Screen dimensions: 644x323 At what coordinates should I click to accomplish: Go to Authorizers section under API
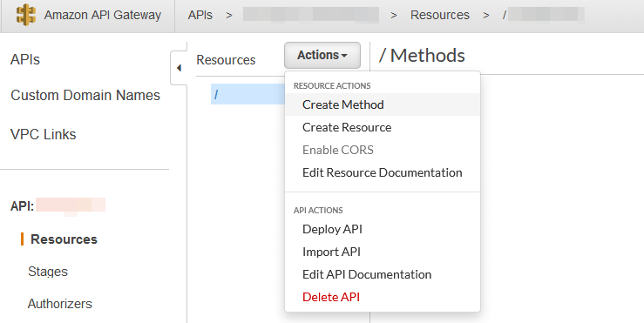(x=60, y=304)
